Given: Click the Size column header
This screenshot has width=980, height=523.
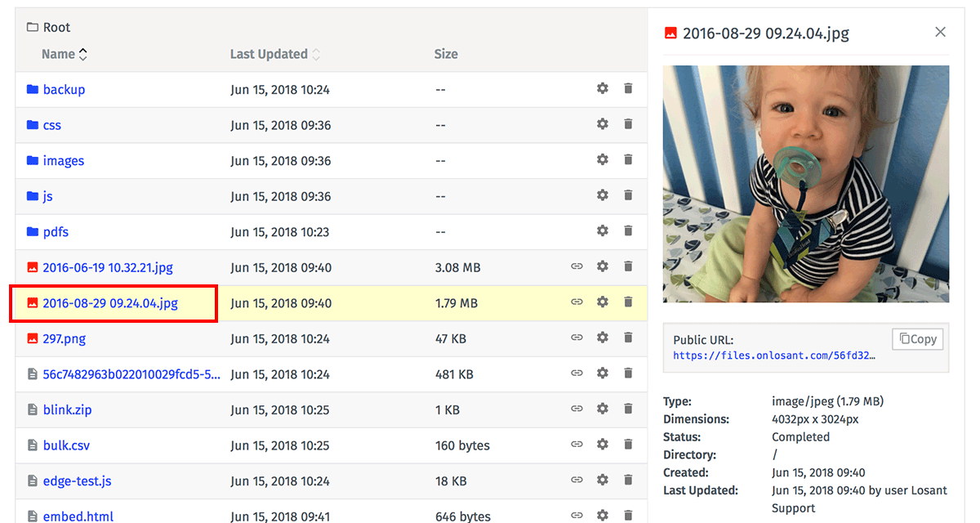Looking at the screenshot, I should 446,54.
